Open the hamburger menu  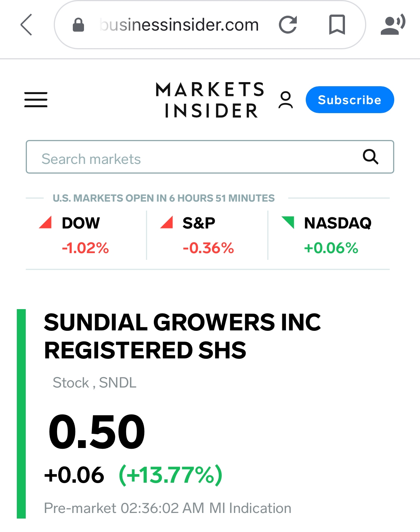coord(36,100)
